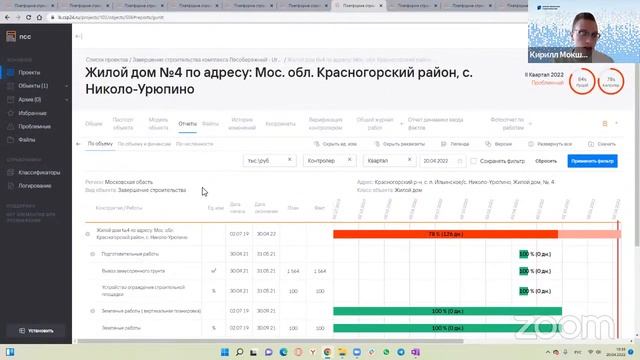Show the Легенда panel
This screenshot has height=360, width=640.
click(x=455, y=144)
